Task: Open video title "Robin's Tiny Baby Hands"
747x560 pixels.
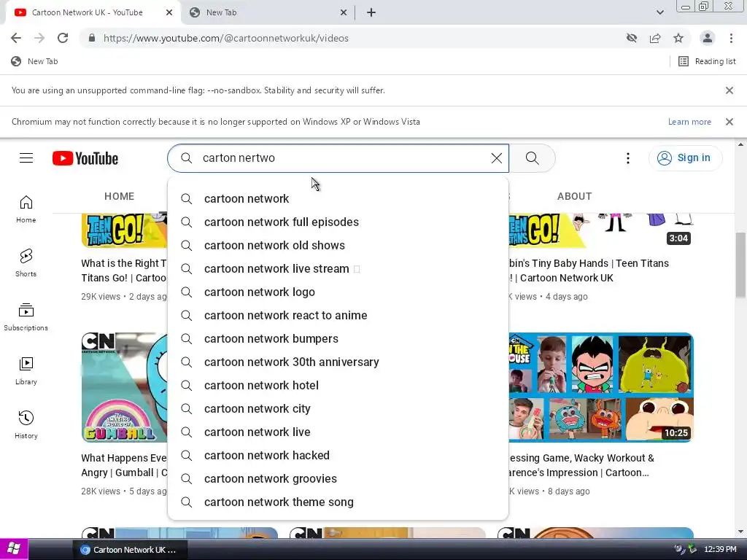Action: [x=589, y=271]
